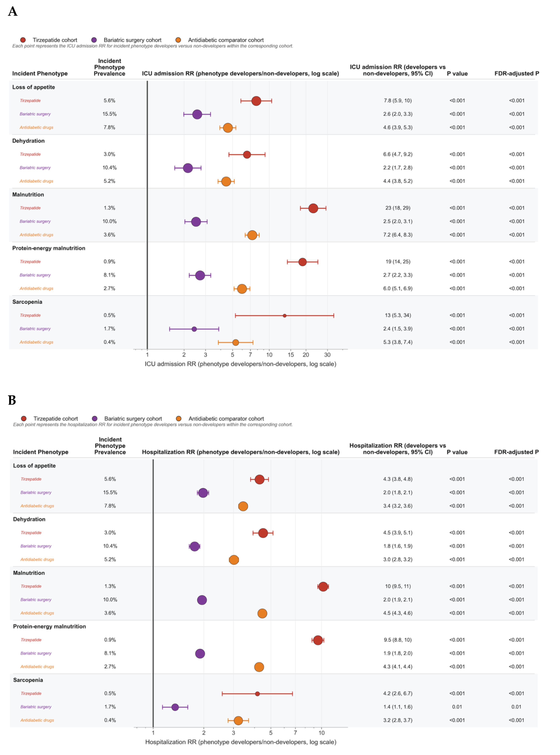Click the Incident Phenotype Prevalence header in panel A
This screenshot has height=755, width=560.
click(110, 67)
